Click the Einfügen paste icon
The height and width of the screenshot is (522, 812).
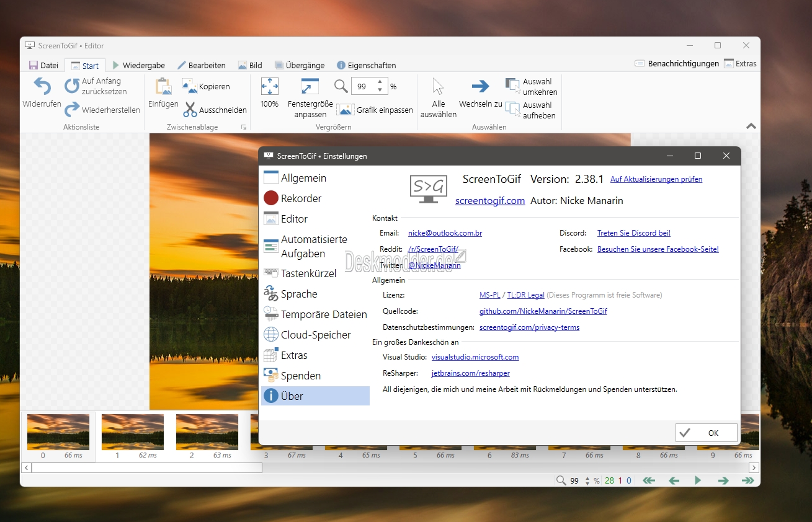pos(163,86)
